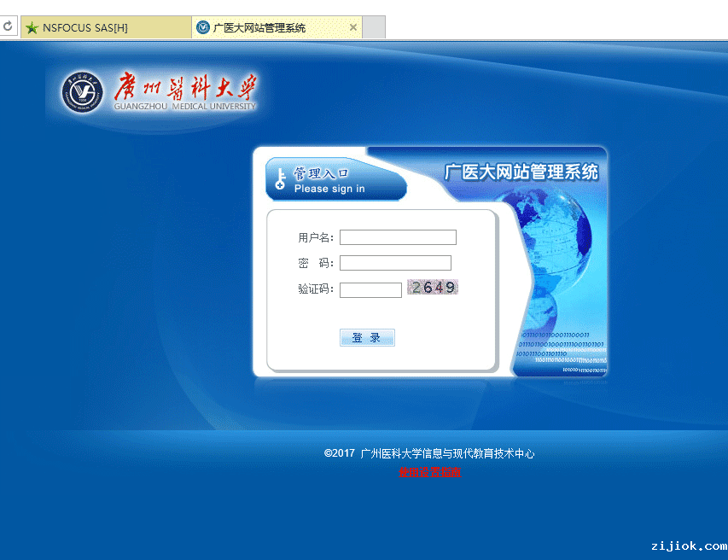Click the zijiok.com watermark text
Image resolution: width=728 pixels, height=560 pixels.
(x=688, y=545)
